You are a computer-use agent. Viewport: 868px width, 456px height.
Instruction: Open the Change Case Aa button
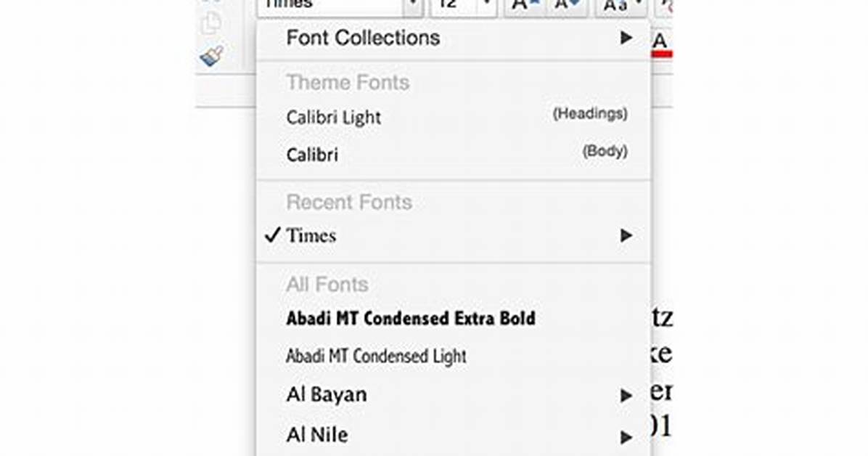click(621, 7)
